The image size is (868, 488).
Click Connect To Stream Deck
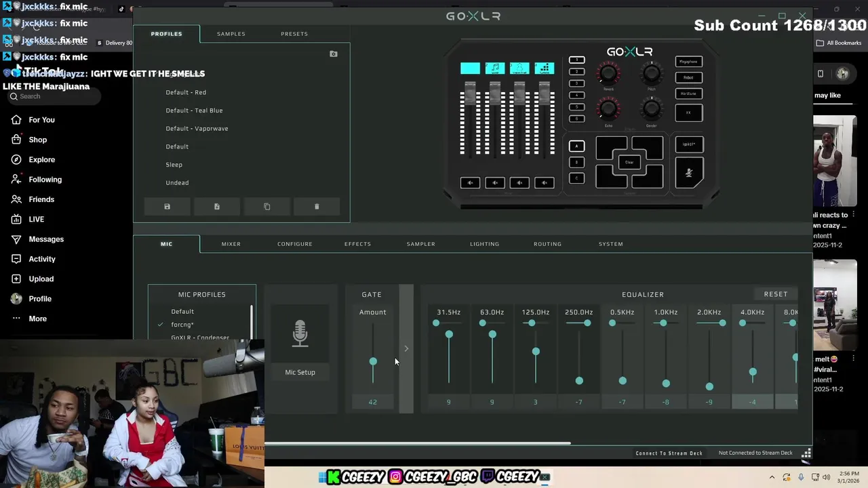point(669,453)
